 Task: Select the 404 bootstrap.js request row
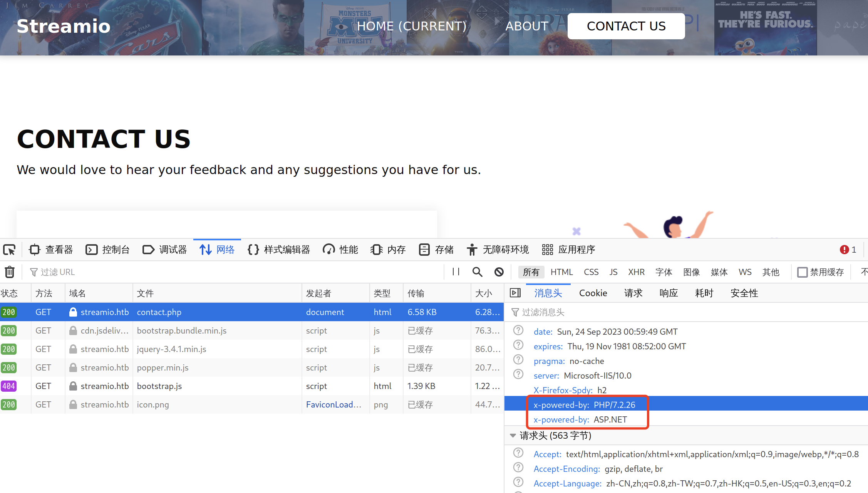coord(159,386)
